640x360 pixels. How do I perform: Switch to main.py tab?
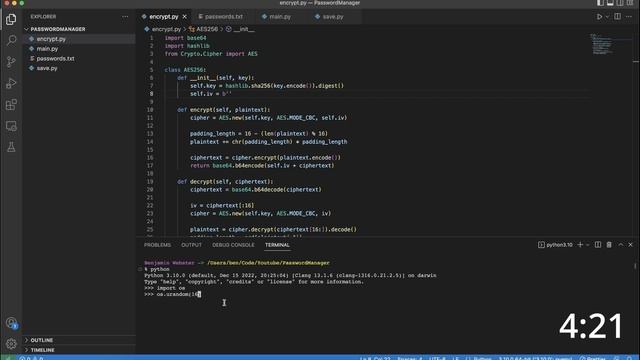(280, 17)
